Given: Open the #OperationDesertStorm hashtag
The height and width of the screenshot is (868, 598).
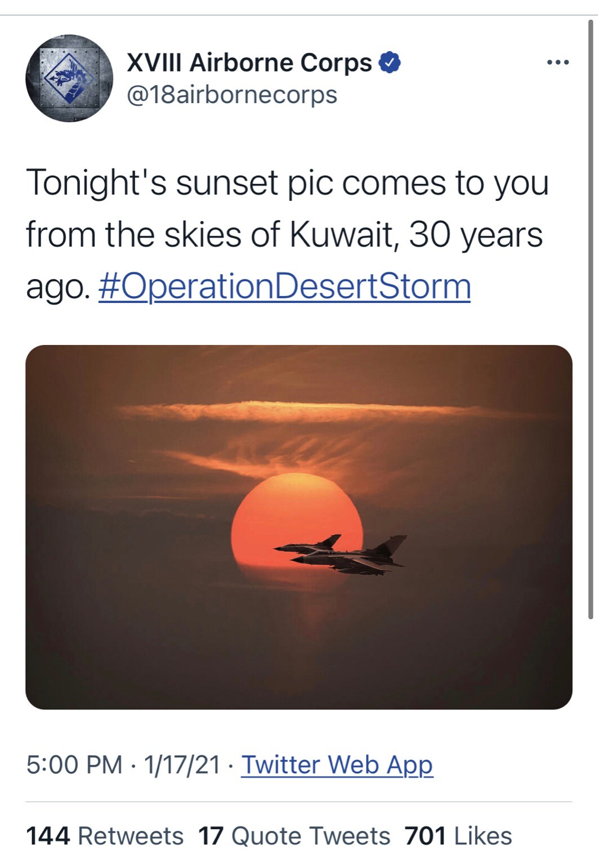Looking at the screenshot, I should click(284, 287).
